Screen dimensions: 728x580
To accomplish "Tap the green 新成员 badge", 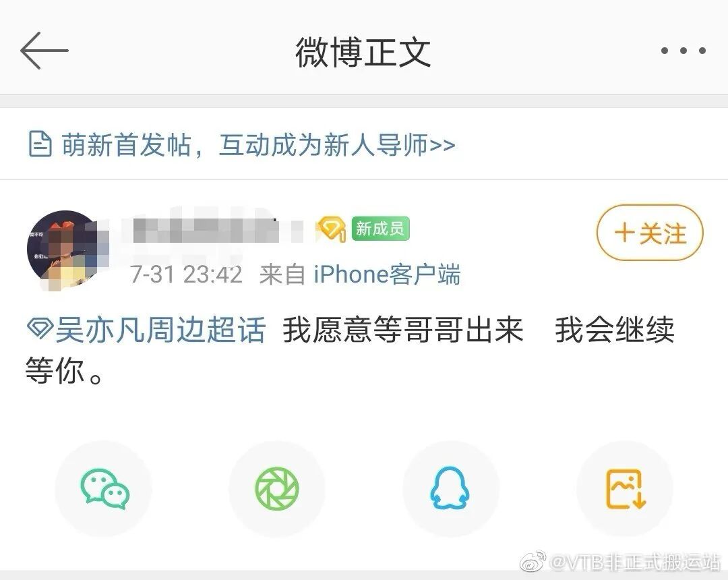I will click(x=380, y=229).
